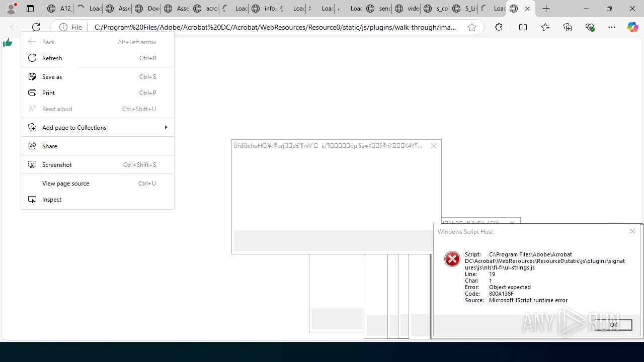The width and height of the screenshot is (644, 362).
Task: Click 'Microsoft JScript runtime error' source text
Action: 528,300
